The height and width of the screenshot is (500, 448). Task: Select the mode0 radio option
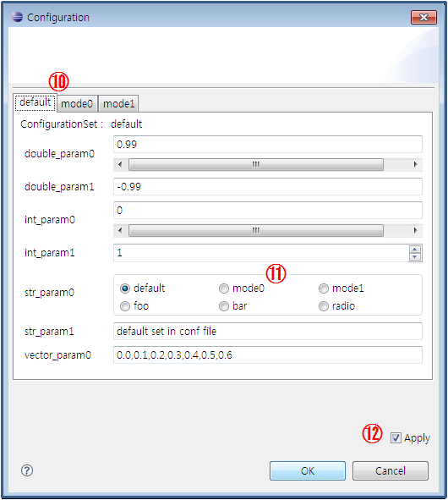coord(224,288)
